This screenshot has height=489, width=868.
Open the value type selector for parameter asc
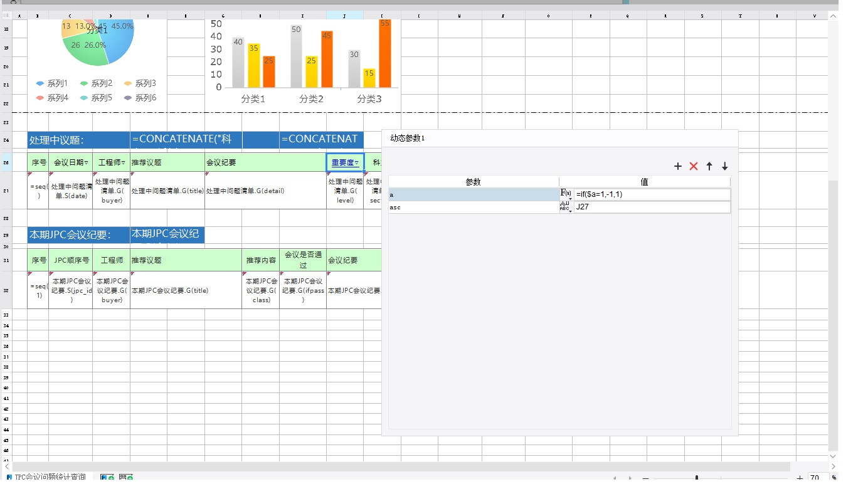566,207
